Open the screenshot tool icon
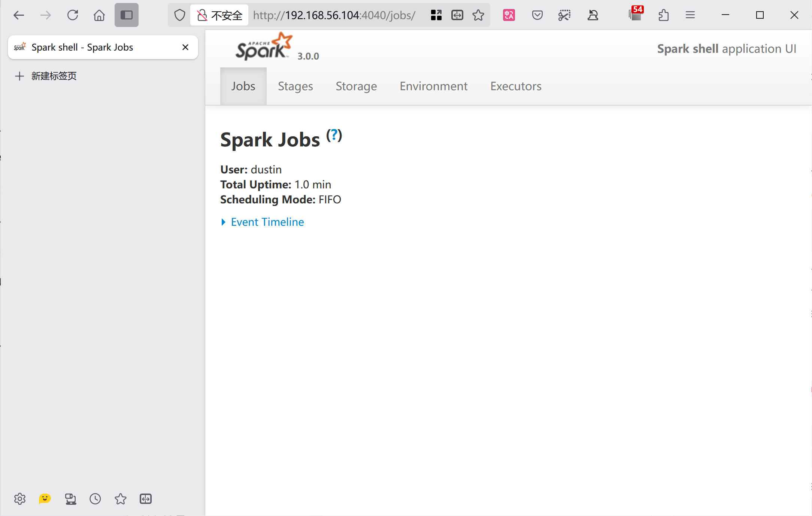The width and height of the screenshot is (812, 516). tap(564, 15)
